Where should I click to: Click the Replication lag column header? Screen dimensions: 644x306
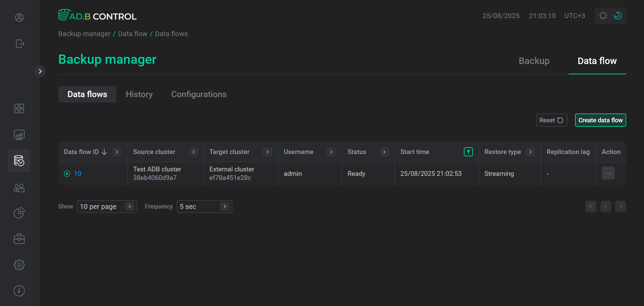tap(568, 152)
